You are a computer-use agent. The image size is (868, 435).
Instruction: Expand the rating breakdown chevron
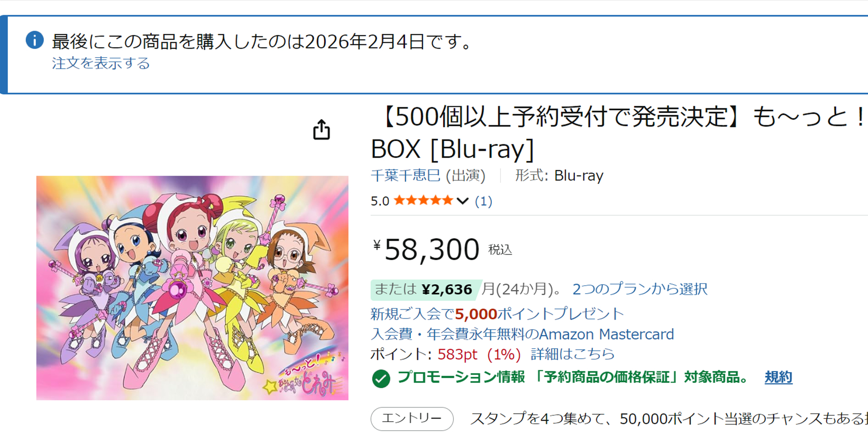(x=463, y=201)
